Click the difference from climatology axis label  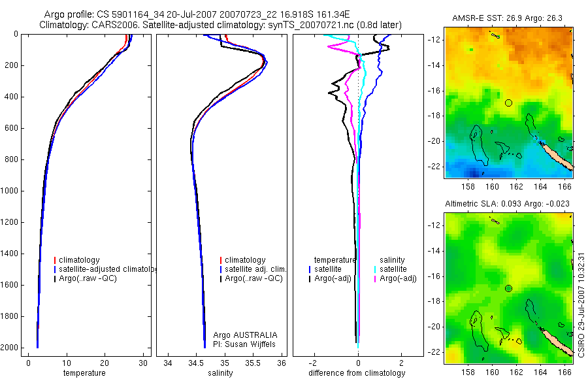(357, 373)
